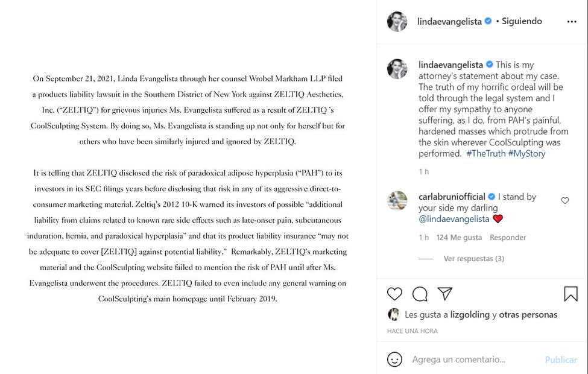Like the post with heart icon
The height and width of the screenshot is (374, 588).
394,294
